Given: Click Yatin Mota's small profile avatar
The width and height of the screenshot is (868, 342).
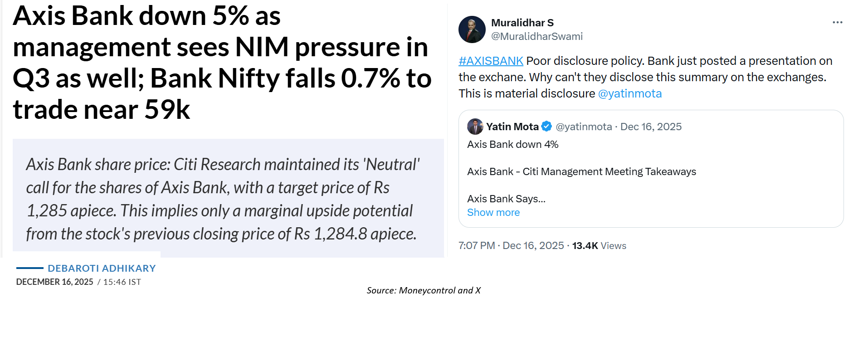Looking at the screenshot, I should point(475,127).
